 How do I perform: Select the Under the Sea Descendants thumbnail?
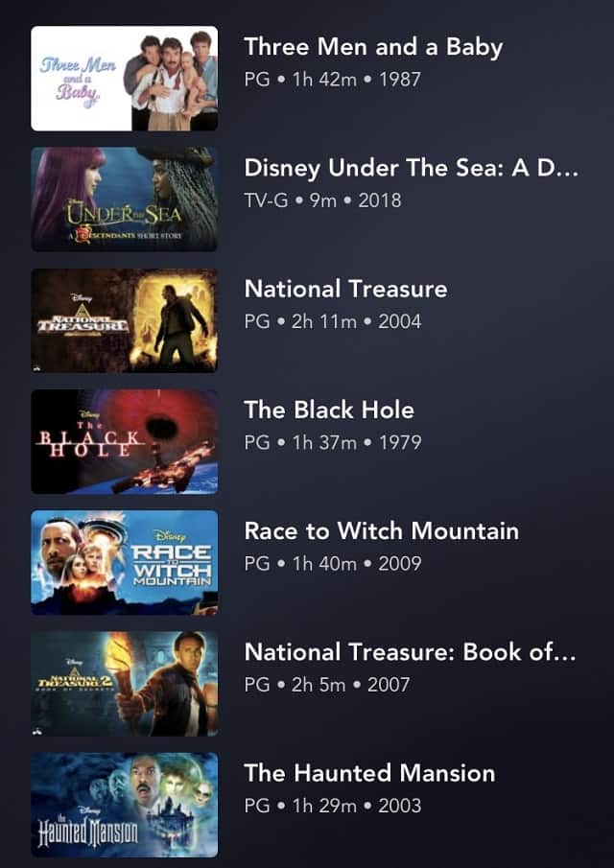click(x=124, y=199)
